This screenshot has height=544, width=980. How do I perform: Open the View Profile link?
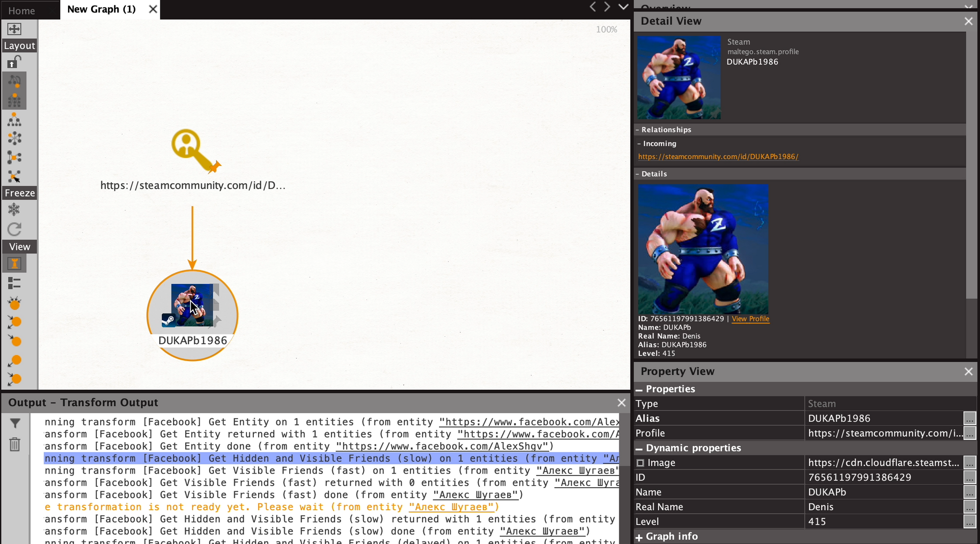[750, 319]
